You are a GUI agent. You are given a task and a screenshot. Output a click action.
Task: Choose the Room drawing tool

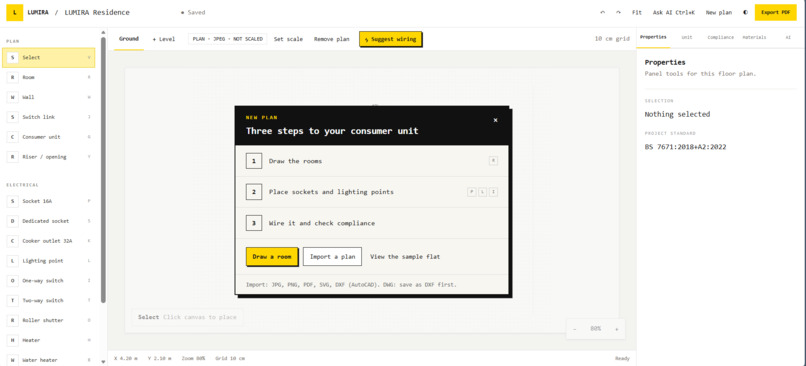tap(49, 77)
